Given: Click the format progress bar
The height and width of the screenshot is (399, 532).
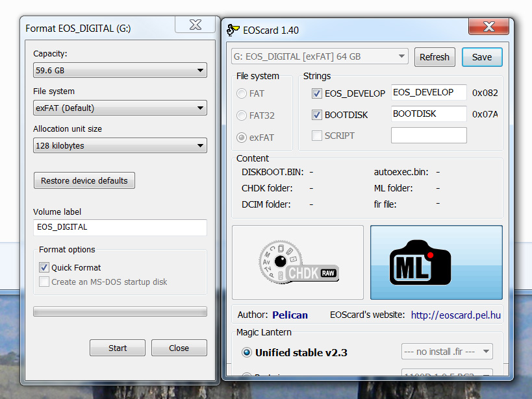Looking at the screenshot, I should (120, 311).
